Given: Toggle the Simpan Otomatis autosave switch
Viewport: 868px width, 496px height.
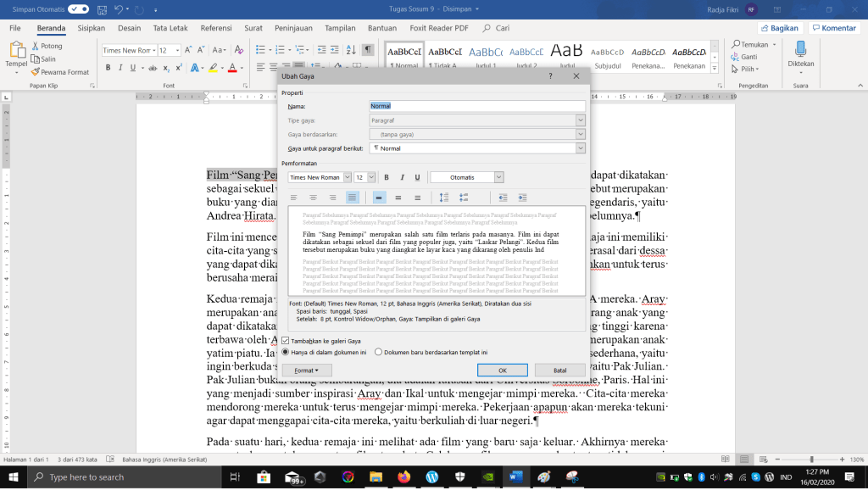Looking at the screenshot, I should tap(78, 8).
